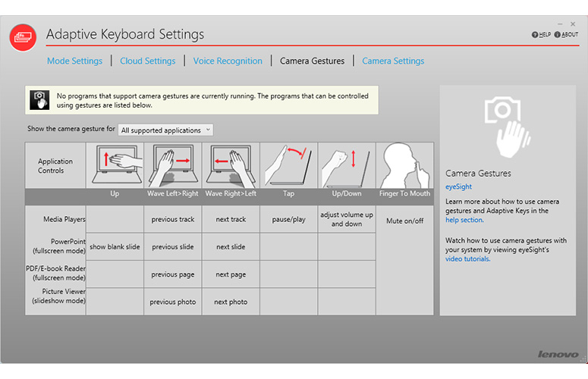Viewport: 588px width, 379px height.
Task: Go to the Camera Settings tab
Action: click(393, 61)
